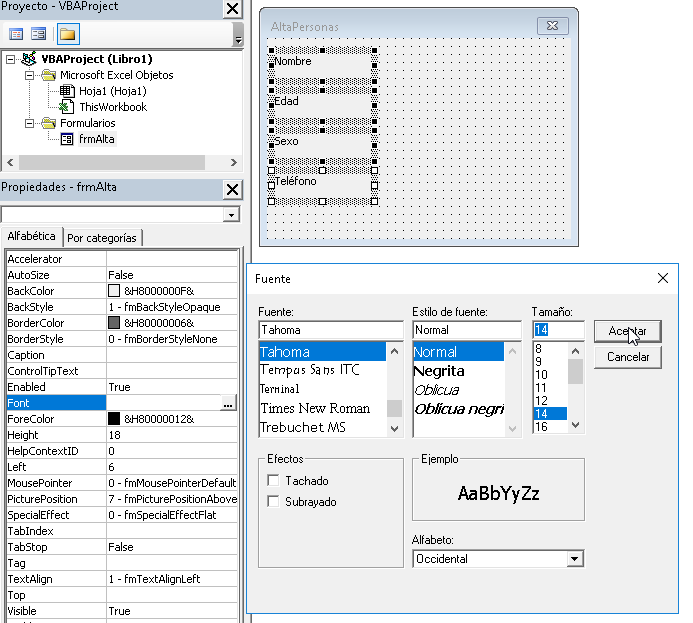Choose Oblicua negrita font style
This screenshot has width=693, height=623.
click(459, 409)
